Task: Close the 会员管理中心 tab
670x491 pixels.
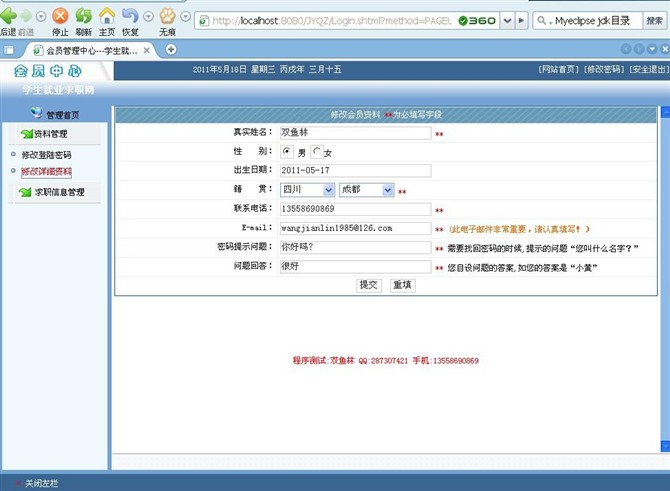Action: coord(147,50)
